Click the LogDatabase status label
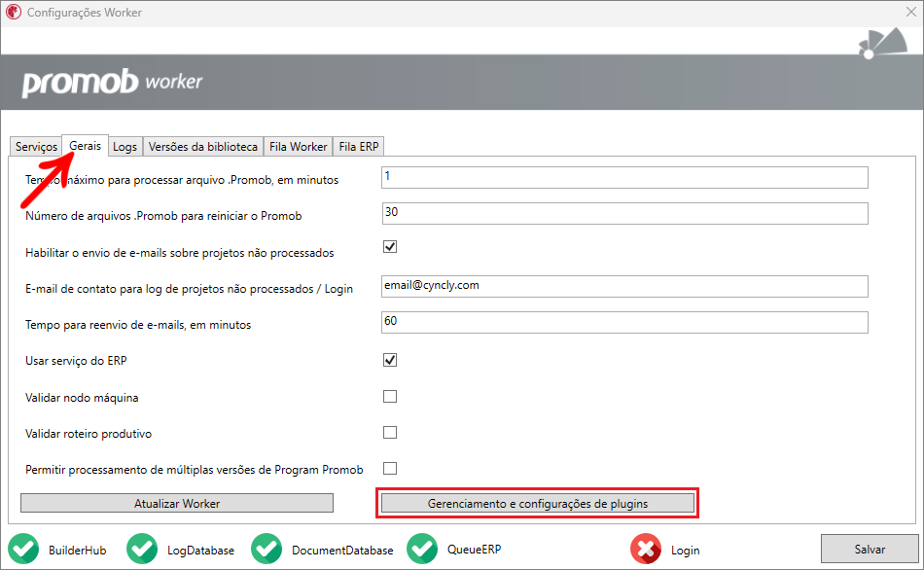This screenshot has height=570, width=924. point(200,550)
